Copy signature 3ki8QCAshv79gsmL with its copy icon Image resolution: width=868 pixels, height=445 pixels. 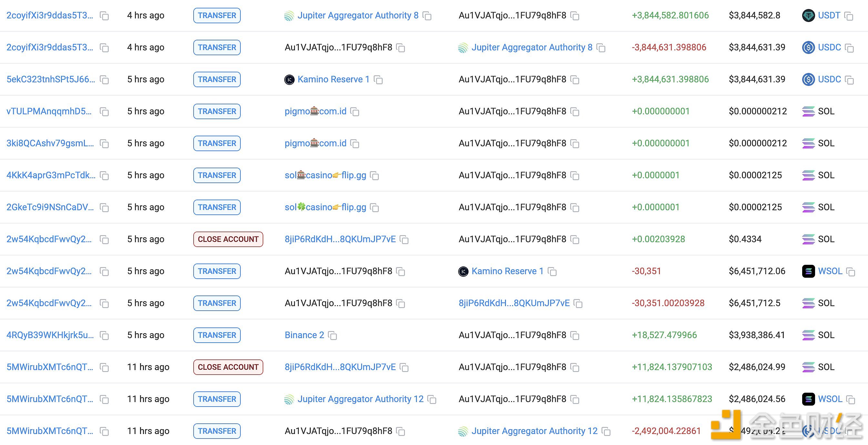(x=105, y=144)
